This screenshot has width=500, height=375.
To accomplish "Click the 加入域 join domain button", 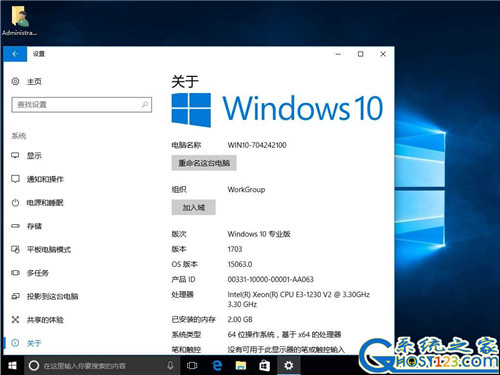I will click(x=193, y=207).
